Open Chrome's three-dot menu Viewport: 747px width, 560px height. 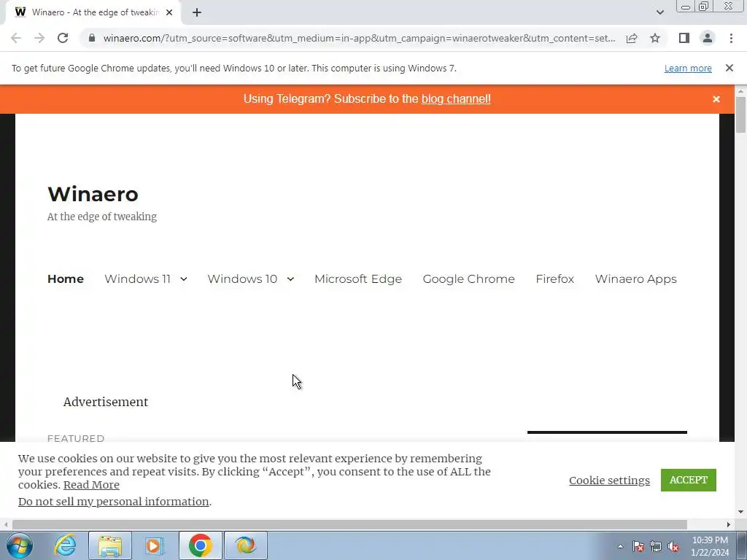pos(731,38)
